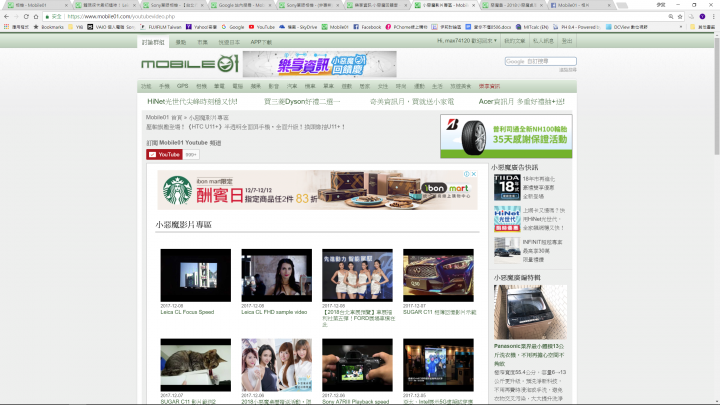Open the PChome bookmark
720x405 pixels.
406,27
